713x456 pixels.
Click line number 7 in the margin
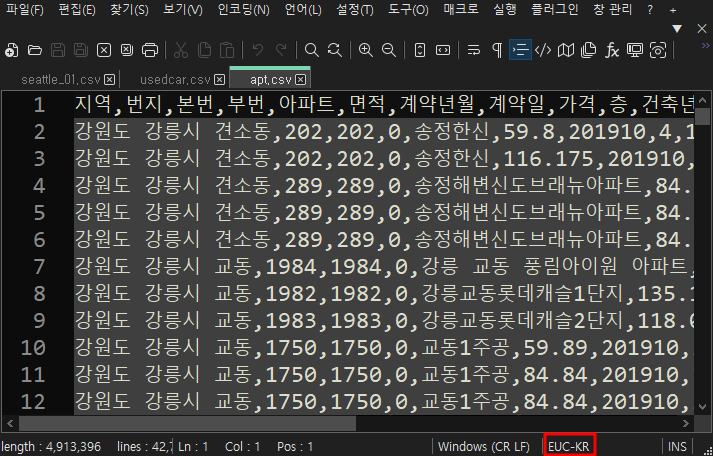point(39,267)
